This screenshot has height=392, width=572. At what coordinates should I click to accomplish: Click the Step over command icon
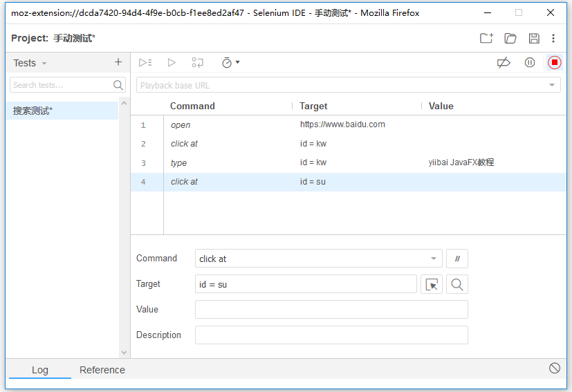click(x=198, y=62)
